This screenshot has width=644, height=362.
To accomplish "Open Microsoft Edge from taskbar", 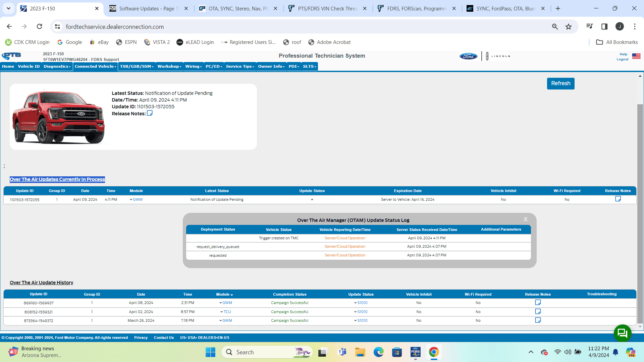I will click(378, 352).
